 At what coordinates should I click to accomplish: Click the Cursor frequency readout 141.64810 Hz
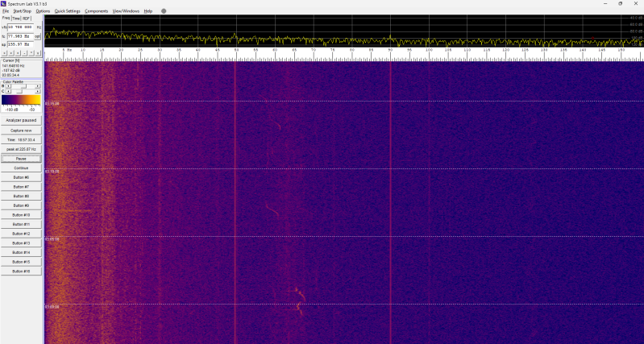(x=13, y=66)
